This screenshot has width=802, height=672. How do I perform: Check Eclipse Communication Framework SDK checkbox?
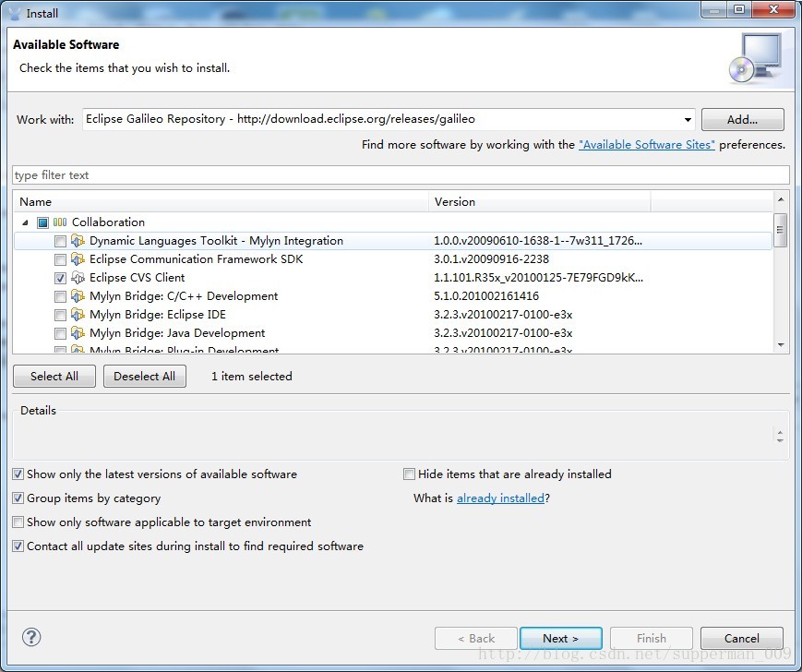tap(60, 259)
